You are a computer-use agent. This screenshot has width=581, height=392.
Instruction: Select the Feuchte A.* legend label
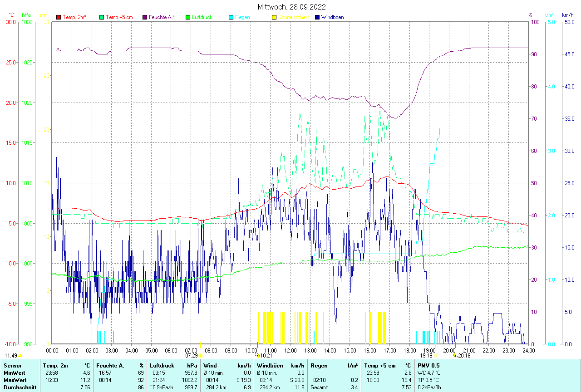(162, 17)
